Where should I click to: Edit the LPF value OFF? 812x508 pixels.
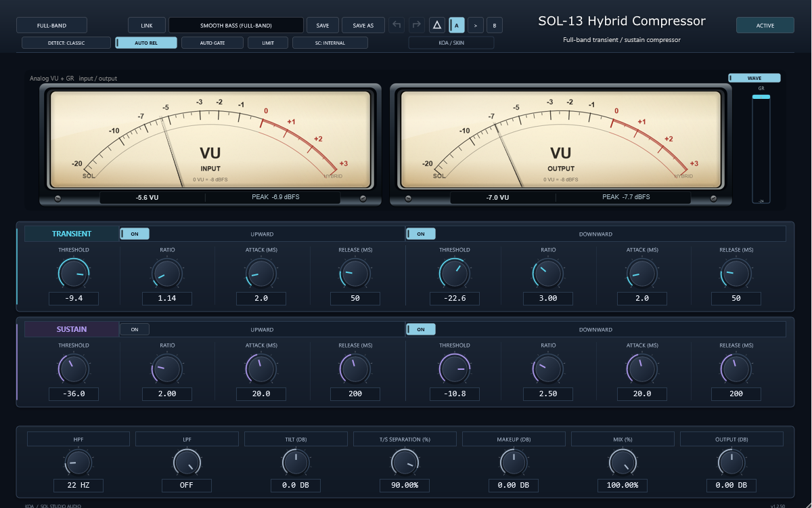(x=187, y=485)
